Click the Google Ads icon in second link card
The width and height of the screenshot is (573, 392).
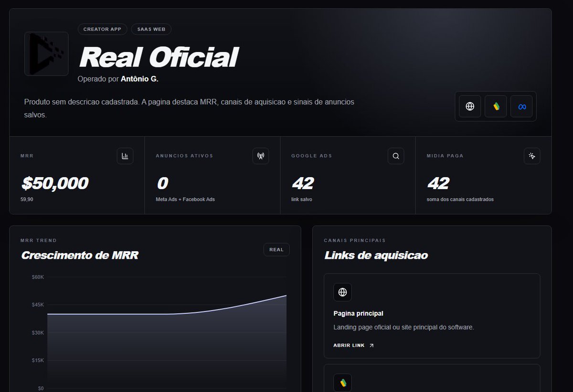point(342,382)
